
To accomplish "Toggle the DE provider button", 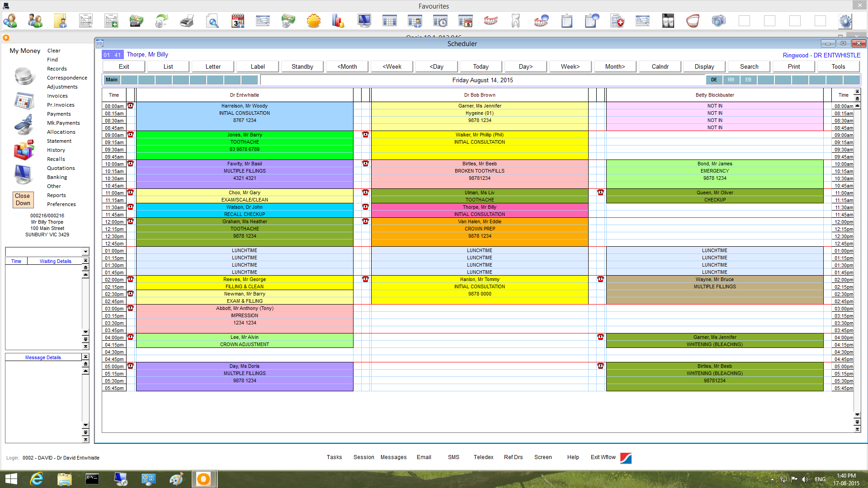I will pyautogui.click(x=714, y=80).
